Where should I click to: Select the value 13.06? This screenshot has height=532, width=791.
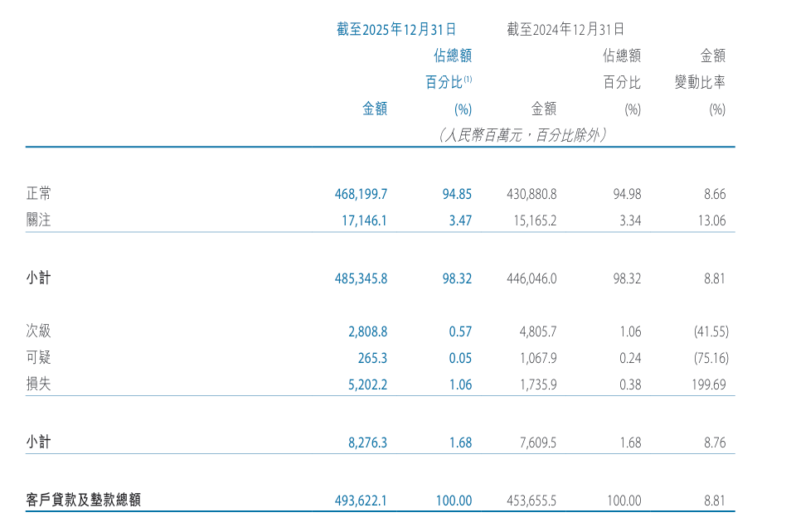[x=711, y=220]
